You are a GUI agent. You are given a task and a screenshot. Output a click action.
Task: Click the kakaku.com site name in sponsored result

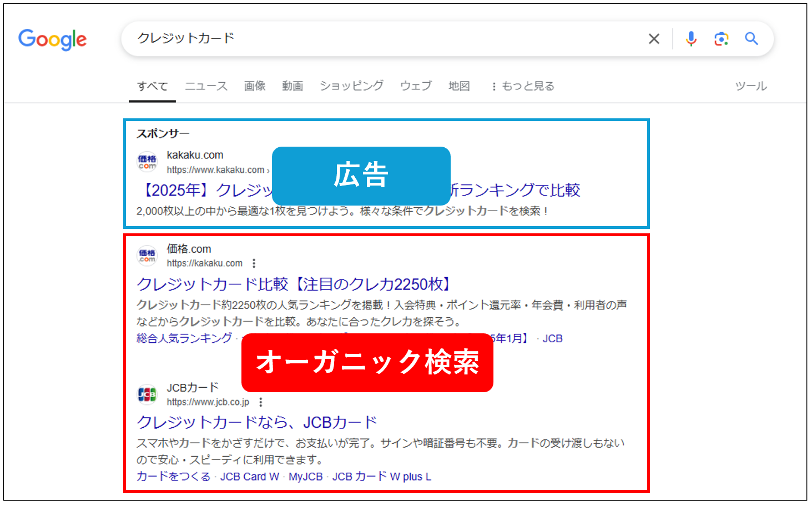point(195,155)
